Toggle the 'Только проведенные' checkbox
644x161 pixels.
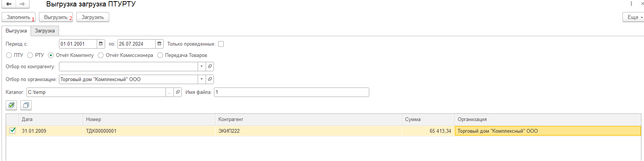(221, 44)
